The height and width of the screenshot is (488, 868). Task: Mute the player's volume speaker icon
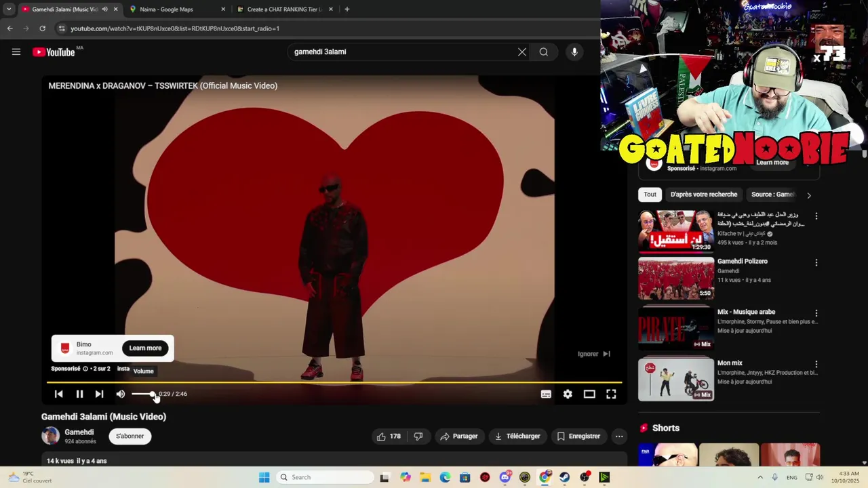coord(121,394)
